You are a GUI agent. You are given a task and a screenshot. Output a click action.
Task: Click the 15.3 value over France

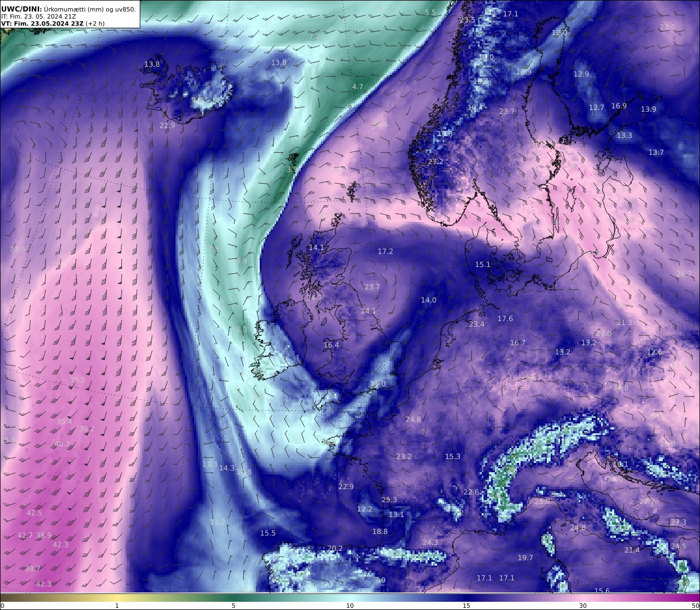(x=453, y=457)
